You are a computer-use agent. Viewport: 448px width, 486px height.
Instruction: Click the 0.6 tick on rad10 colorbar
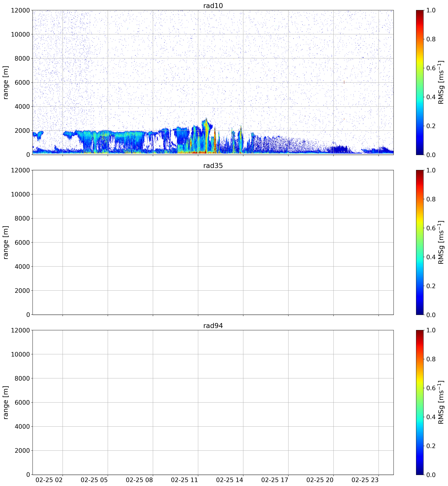[431, 68]
